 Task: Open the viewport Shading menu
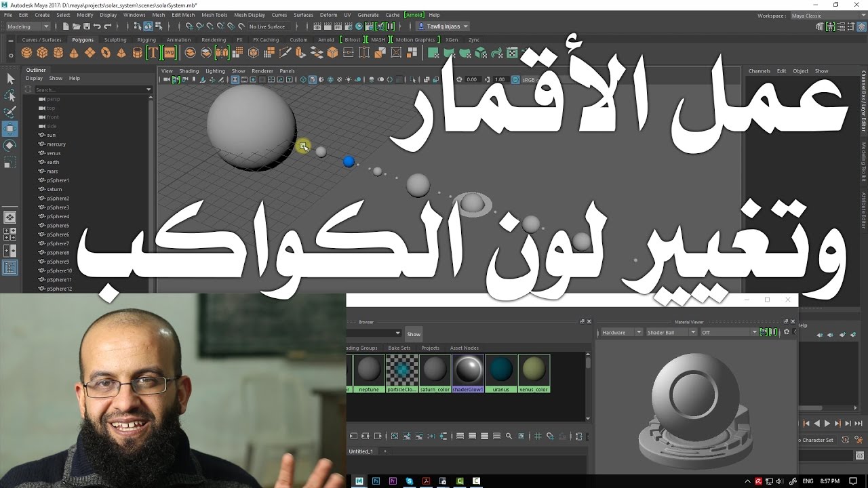click(189, 70)
